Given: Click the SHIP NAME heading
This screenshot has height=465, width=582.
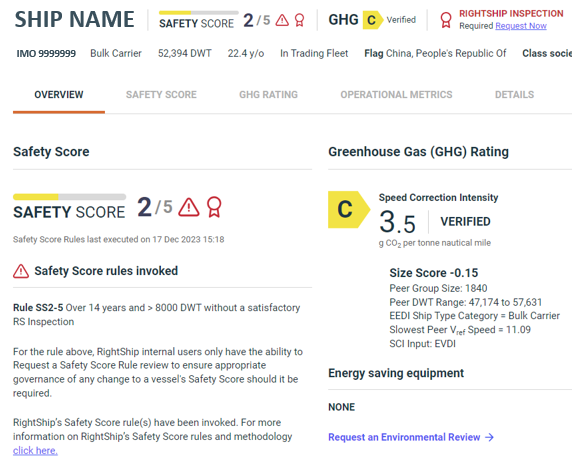Looking at the screenshot, I should click(x=74, y=19).
